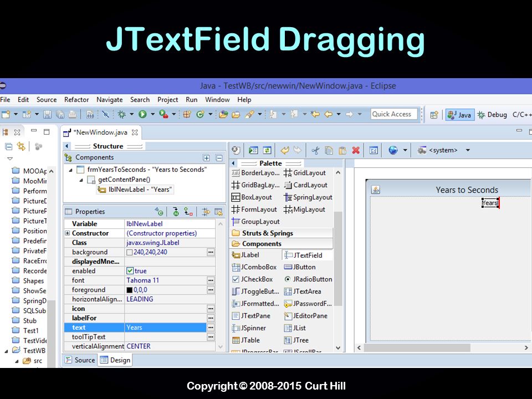
Task: Open the Refactor menu
Action: 76,99
